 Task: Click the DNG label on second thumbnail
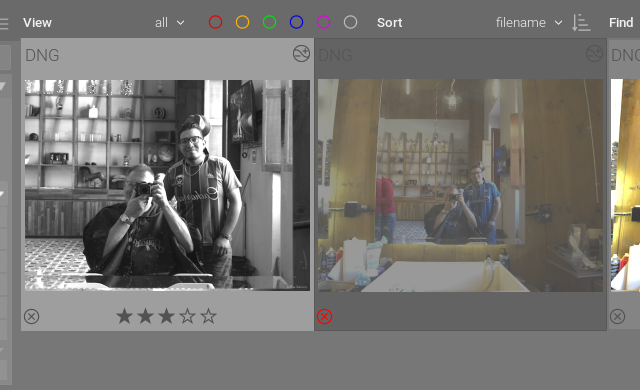(335, 55)
